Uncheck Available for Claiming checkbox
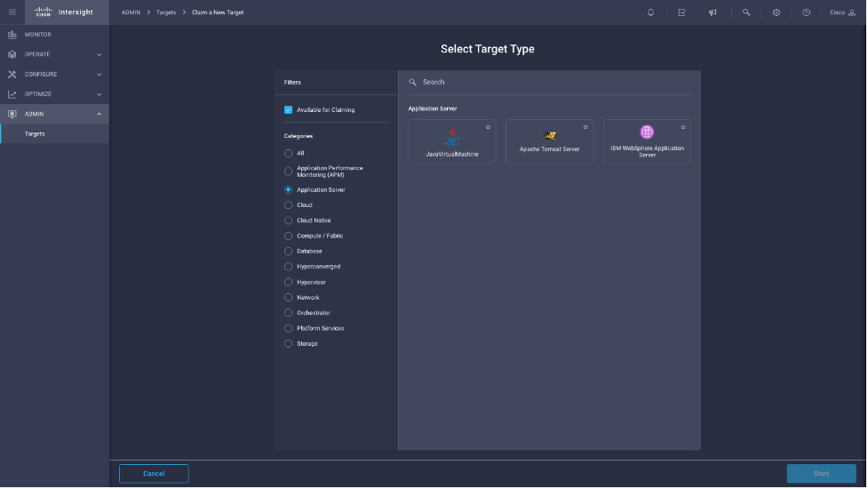 [288, 110]
